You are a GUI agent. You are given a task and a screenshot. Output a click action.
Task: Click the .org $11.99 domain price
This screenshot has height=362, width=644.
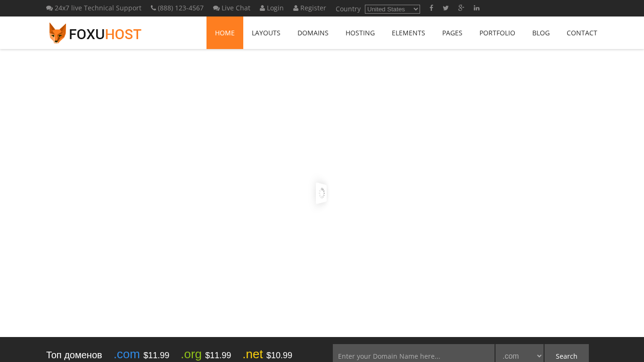pos(206,354)
